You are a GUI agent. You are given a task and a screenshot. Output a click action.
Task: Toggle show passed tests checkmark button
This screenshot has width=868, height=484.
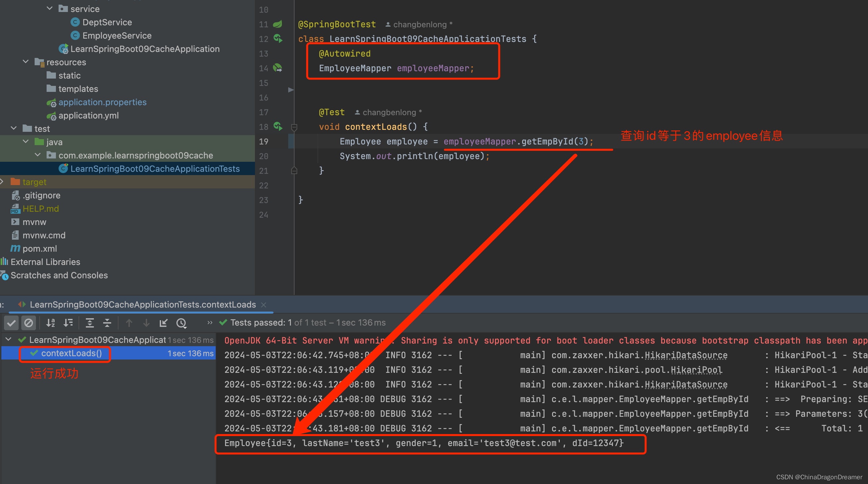point(11,323)
